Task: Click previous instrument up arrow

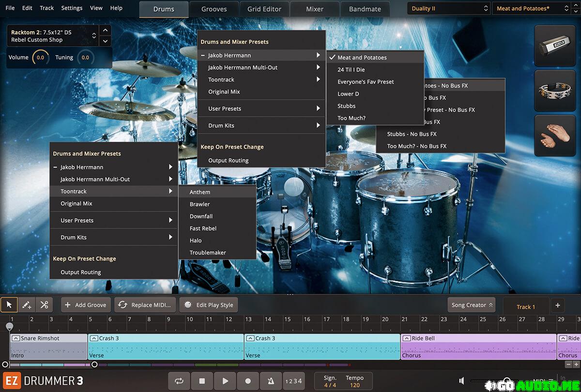Action: tap(106, 30)
